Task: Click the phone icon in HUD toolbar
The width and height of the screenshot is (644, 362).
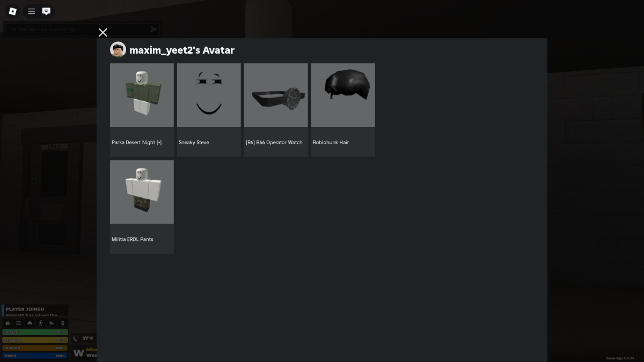Action: pyautogui.click(x=62, y=323)
